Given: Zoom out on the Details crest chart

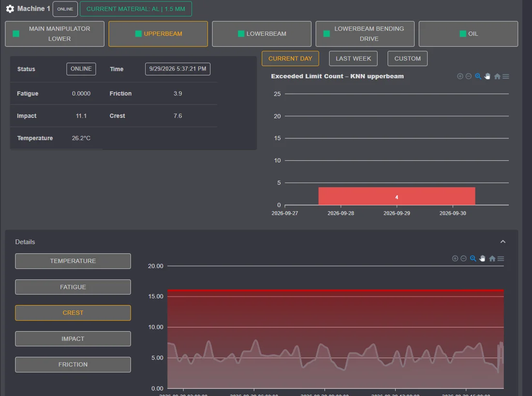Looking at the screenshot, I should [463, 259].
